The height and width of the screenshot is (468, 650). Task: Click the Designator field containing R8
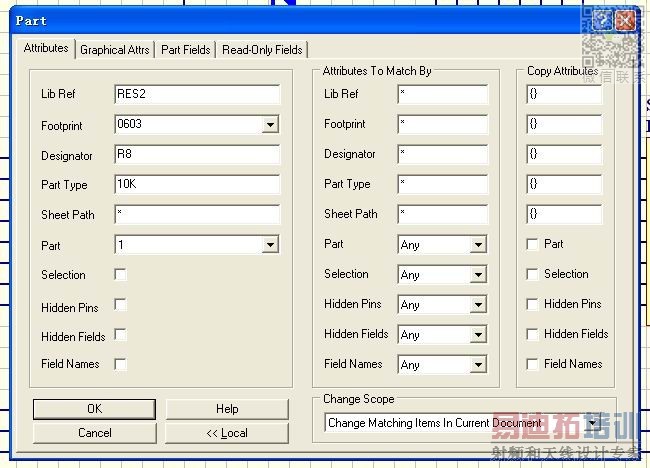[197, 154]
